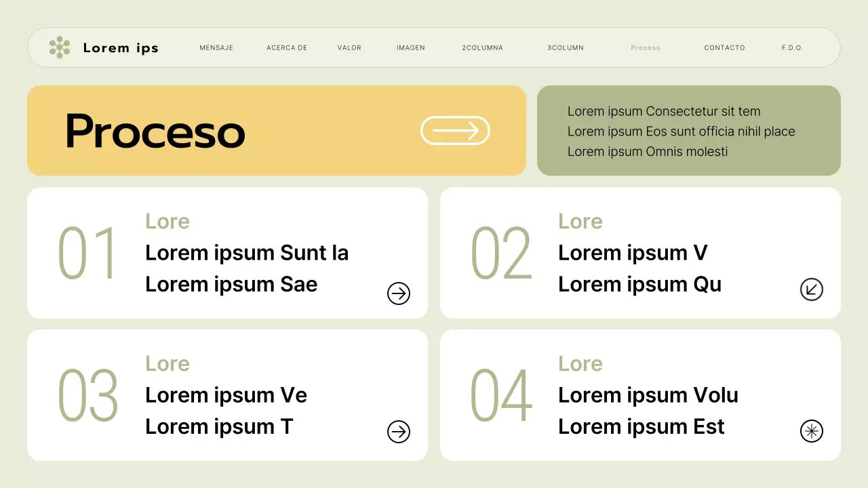
Task: Click the asterisk circle icon in card 04
Action: click(x=812, y=431)
